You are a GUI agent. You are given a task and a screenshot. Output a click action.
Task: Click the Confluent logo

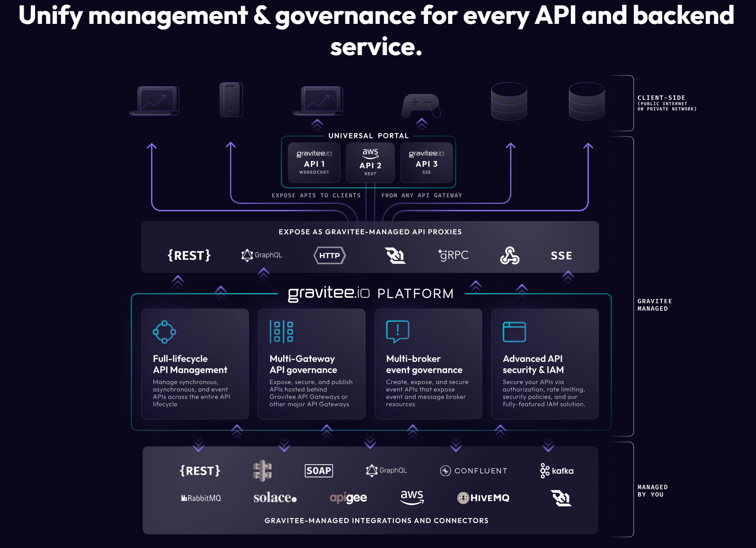click(x=474, y=471)
